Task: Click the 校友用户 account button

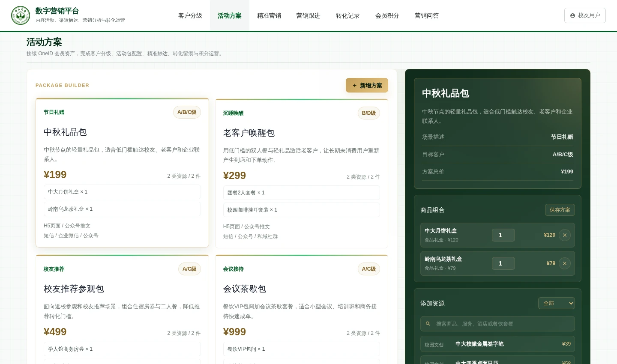Action: [585, 15]
